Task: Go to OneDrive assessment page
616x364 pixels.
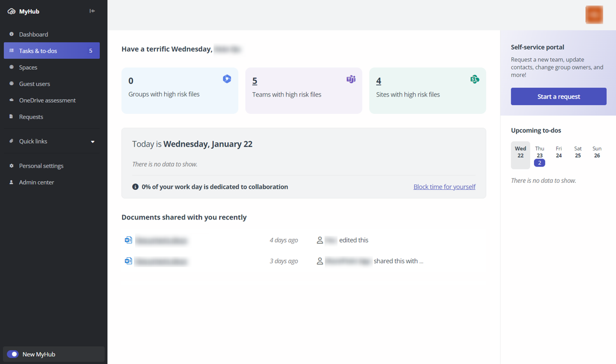Action: [47, 100]
